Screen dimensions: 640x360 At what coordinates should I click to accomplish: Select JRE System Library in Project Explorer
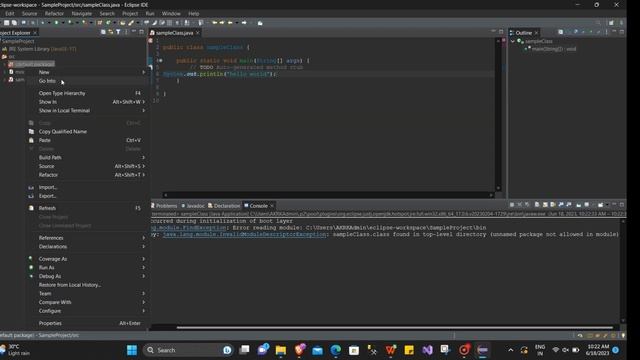42,49
